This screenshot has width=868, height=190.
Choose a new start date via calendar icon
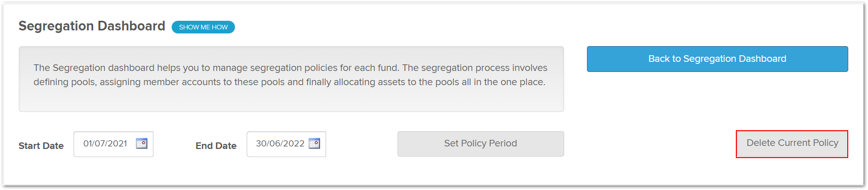click(x=142, y=143)
